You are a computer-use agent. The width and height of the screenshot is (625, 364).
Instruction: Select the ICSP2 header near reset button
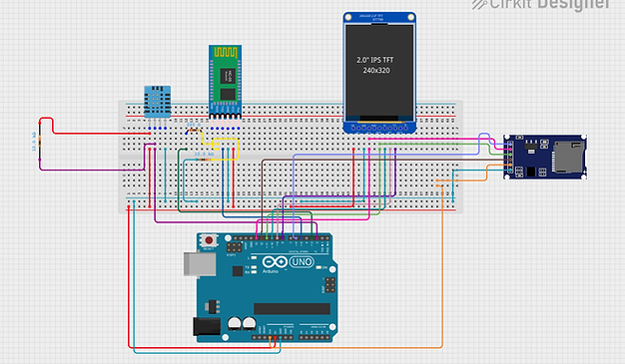pos(234,247)
